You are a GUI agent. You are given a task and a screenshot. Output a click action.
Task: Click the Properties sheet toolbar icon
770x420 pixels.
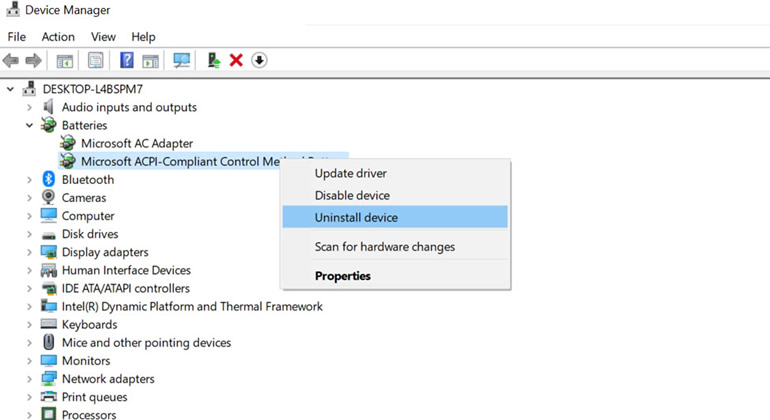click(x=96, y=60)
